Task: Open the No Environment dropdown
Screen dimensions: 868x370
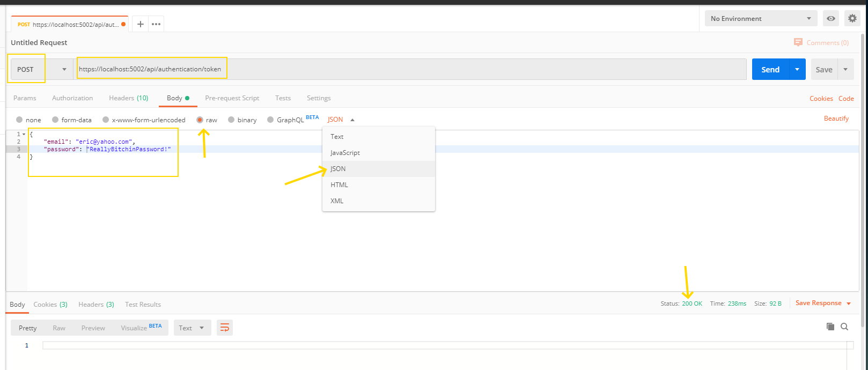Action: (x=761, y=18)
